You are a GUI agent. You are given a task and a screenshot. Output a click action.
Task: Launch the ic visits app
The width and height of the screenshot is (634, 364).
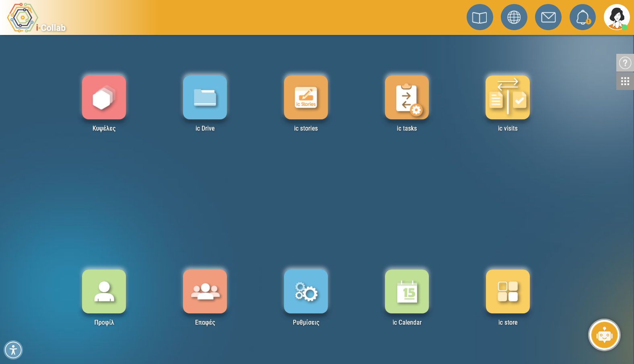click(x=508, y=98)
